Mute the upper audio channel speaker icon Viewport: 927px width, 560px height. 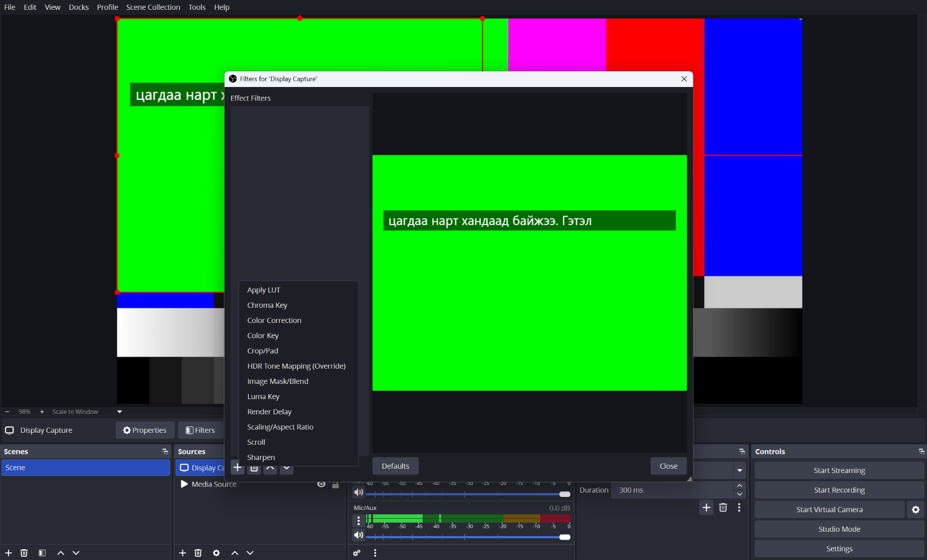pyautogui.click(x=359, y=493)
